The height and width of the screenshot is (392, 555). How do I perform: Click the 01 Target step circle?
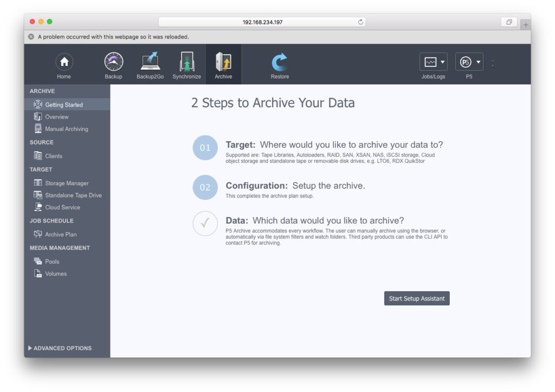(205, 148)
